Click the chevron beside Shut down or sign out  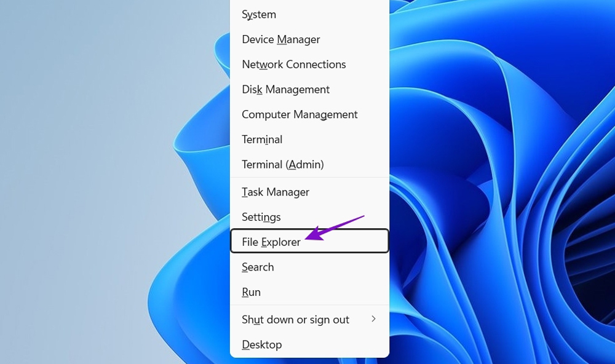pyautogui.click(x=373, y=319)
